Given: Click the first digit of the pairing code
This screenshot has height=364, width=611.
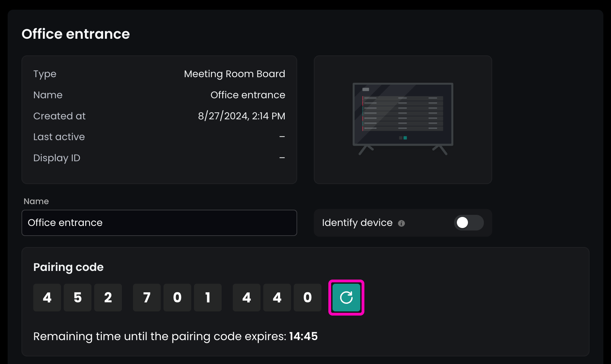Looking at the screenshot, I should click(47, 298).
